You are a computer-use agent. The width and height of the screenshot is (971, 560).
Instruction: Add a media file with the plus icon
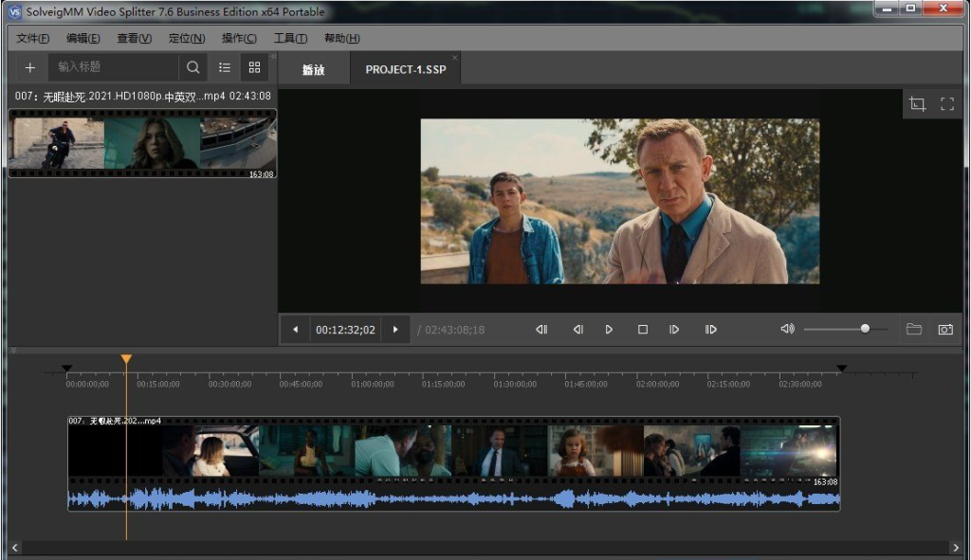click(29, 67)
